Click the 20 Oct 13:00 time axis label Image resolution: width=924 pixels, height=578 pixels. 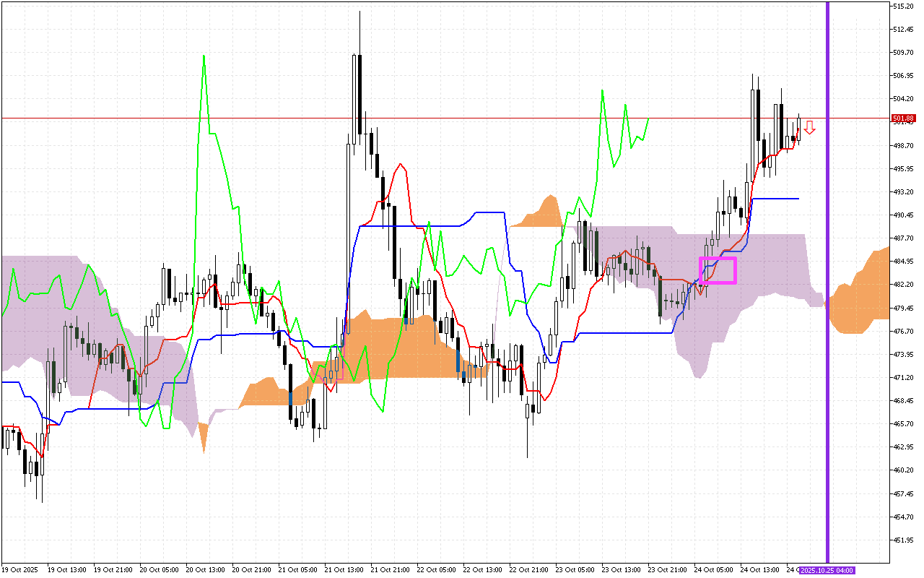[x=204, y=569]
